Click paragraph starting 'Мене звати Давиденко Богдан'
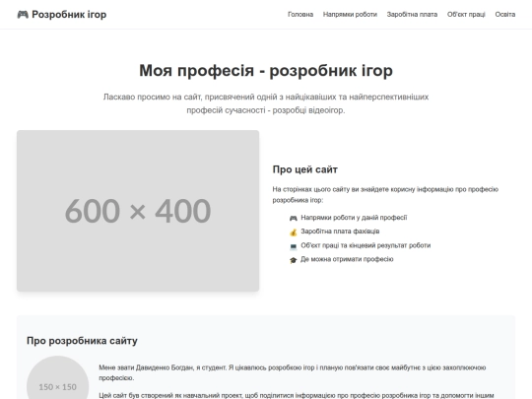Screen dimensions: 532x399 click(293, 372)
